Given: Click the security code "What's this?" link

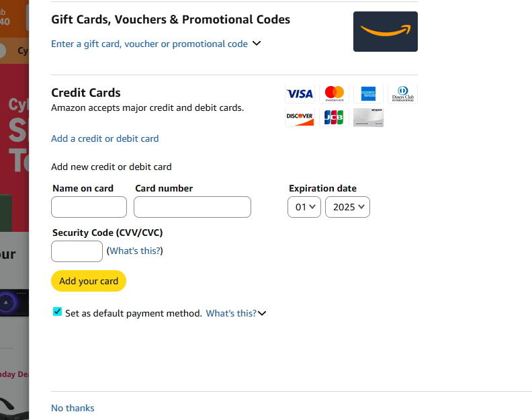Looking at the screenshot, I should (x=135, y=251).
